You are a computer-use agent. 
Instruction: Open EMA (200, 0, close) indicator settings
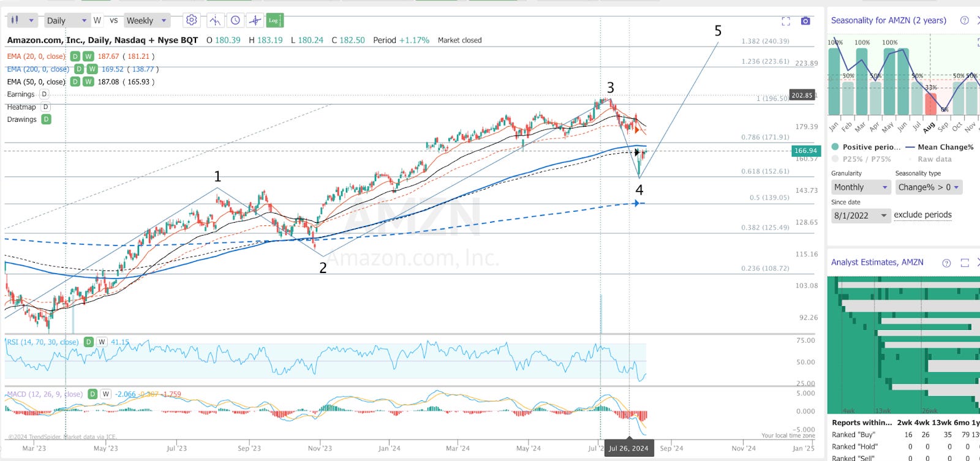(x=38, y=69)
